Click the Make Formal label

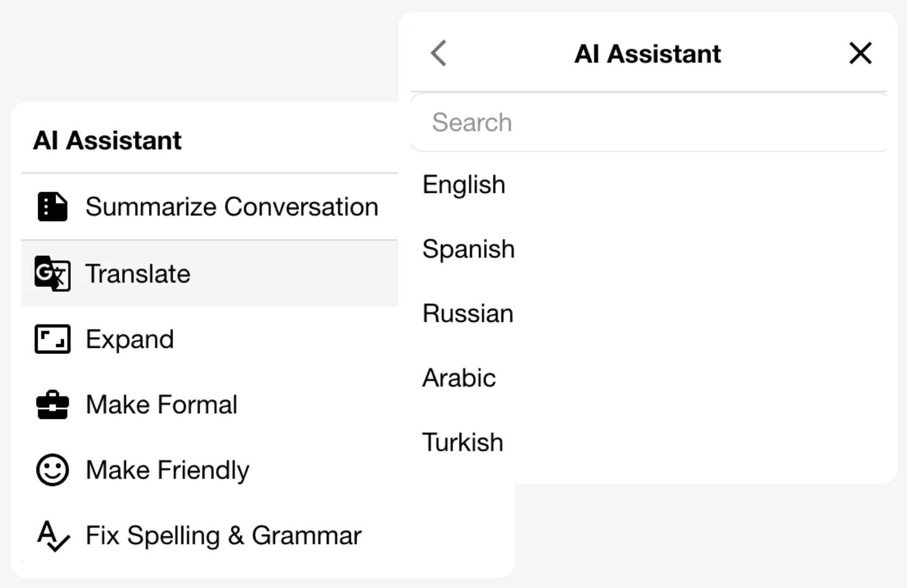click(161, 405)
